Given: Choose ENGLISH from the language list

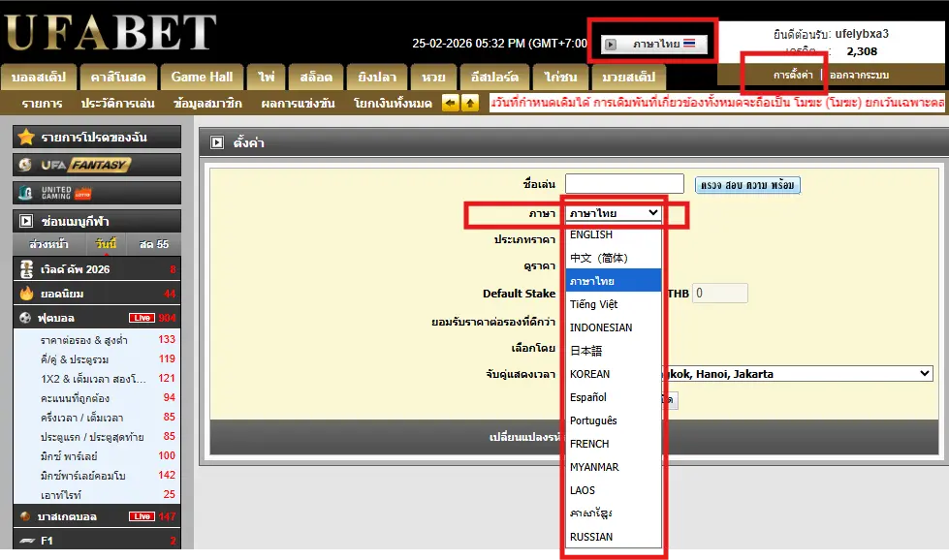Looking at the screenshot, I should coord(591,234).
